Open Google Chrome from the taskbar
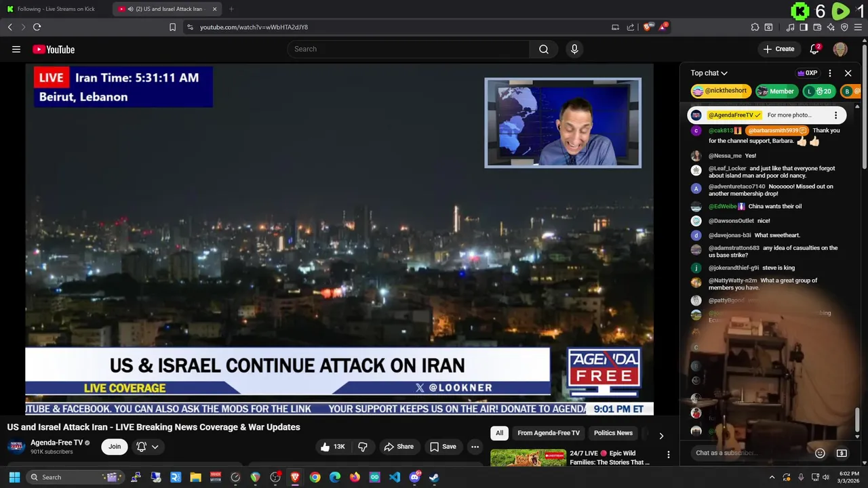This screenshot has height=488, width=868. tap(315, 477)
